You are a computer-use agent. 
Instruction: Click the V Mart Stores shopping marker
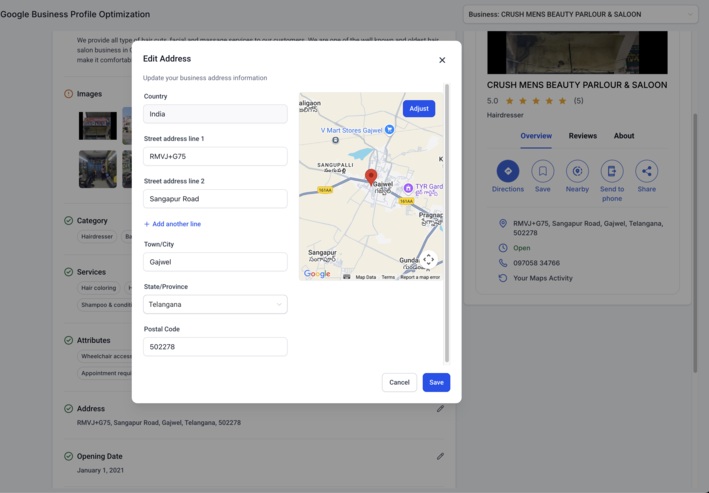[389, 130]
